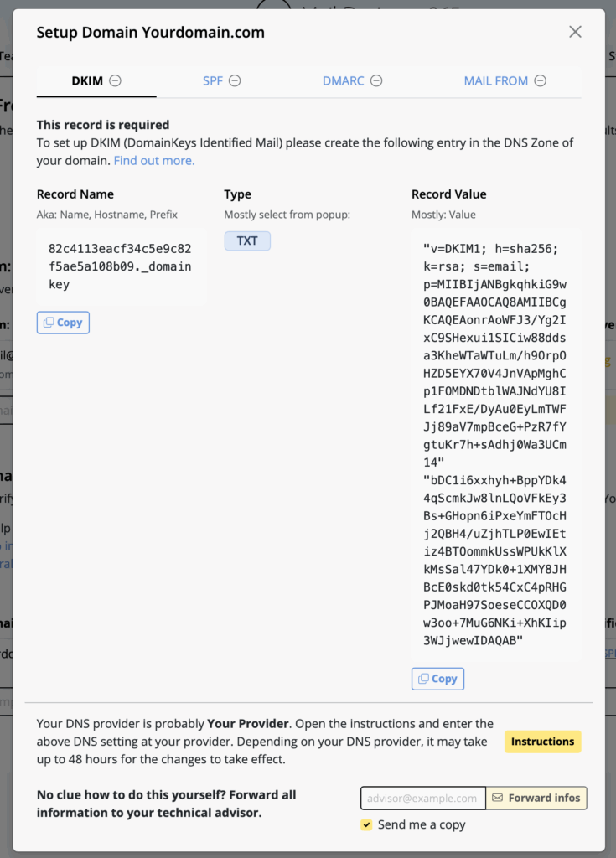Open the DNS provider Instructions
Screen dimensions: 616x858
pyautogui.click(x=542, y=742)
